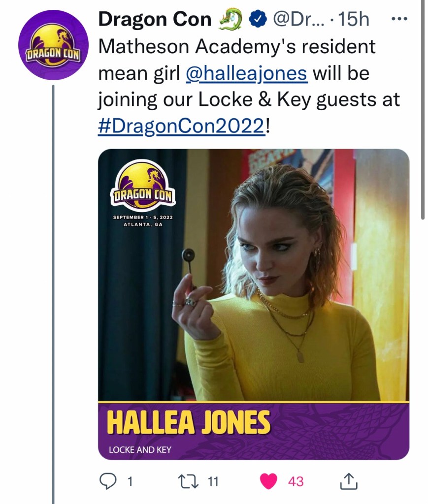
Task: Open the #DragonCon2022 hashtag link
Action: (182, 126)
